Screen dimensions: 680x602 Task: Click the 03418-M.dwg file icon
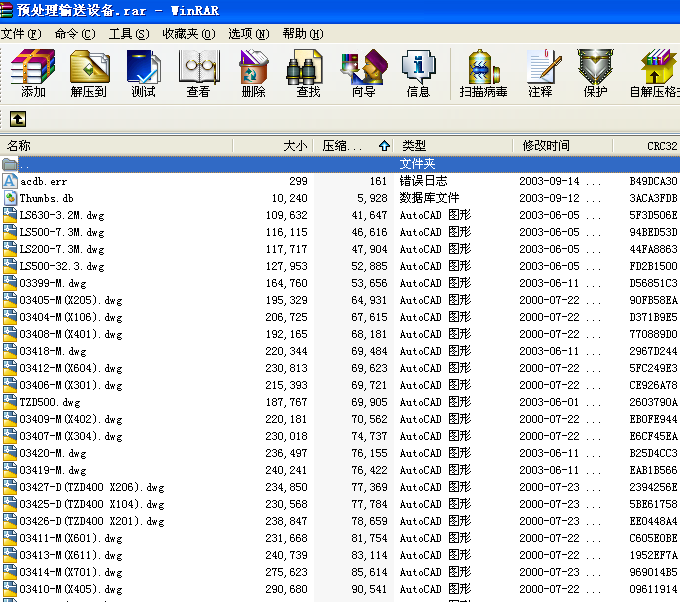10,351
